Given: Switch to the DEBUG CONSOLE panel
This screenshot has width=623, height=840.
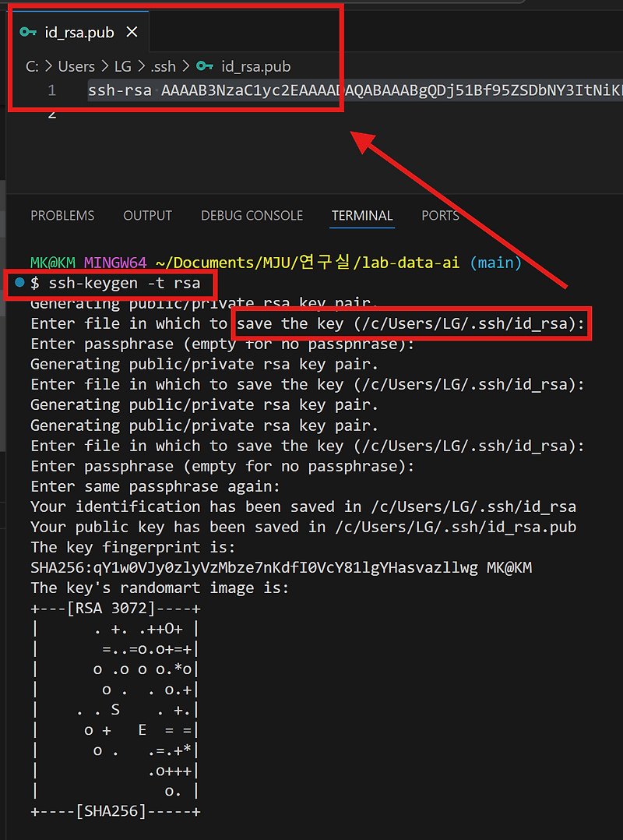Looking at the screenshot, I should (252, 216).
